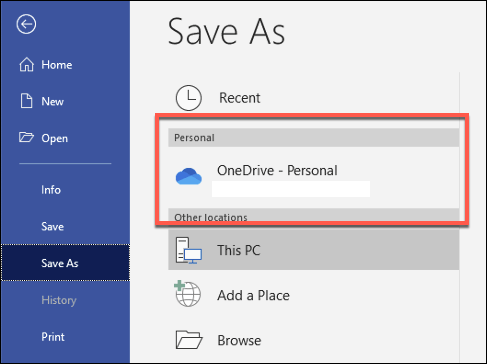Click the Recent clock icon

click(x=188, y=98)
